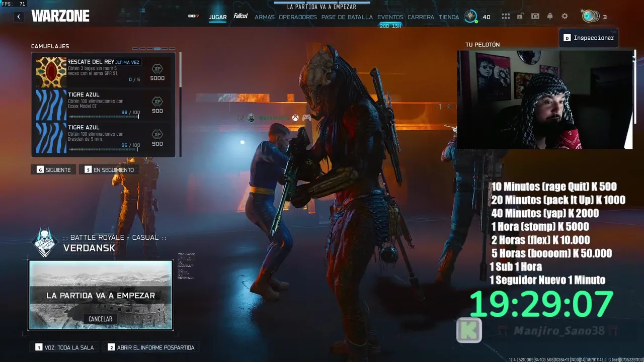The height and width of the screenshot is (362, 644).
Task: Click the controller icon by player name
Action: coord(306,118)
